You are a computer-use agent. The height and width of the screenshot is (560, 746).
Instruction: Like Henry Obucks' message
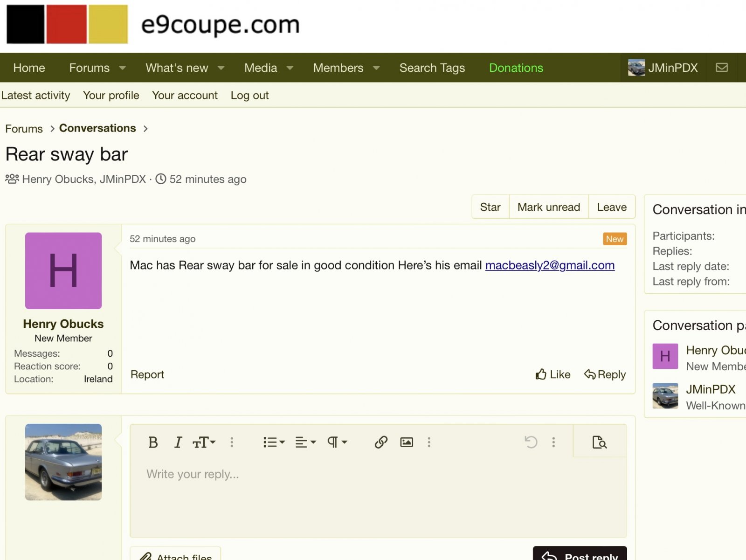tap(553, 374)
